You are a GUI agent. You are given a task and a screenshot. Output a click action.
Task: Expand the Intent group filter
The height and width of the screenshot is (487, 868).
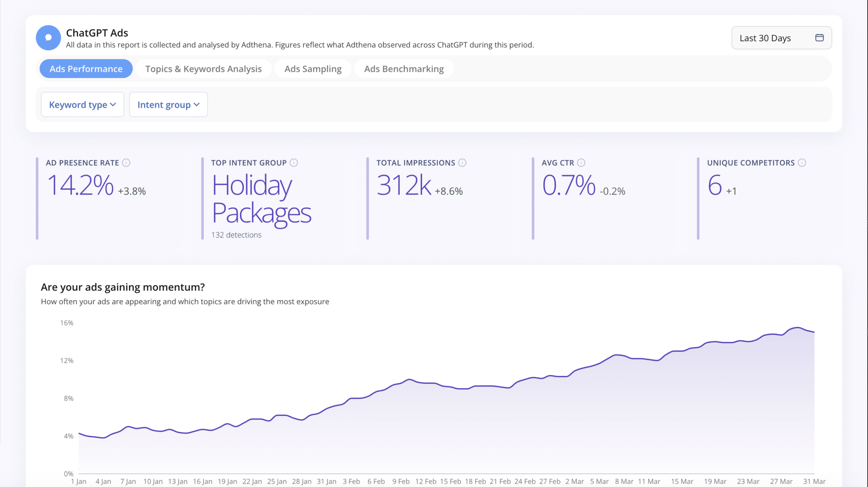168,105
